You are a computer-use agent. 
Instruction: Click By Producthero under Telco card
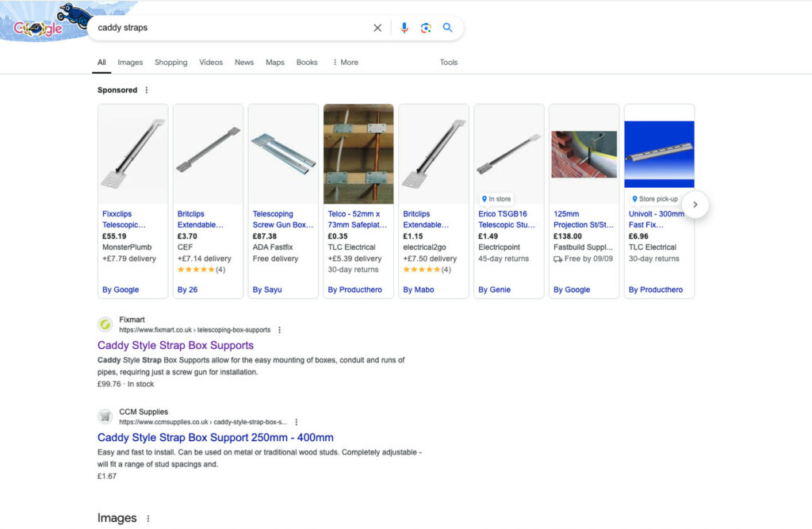(x=354, y=290)
